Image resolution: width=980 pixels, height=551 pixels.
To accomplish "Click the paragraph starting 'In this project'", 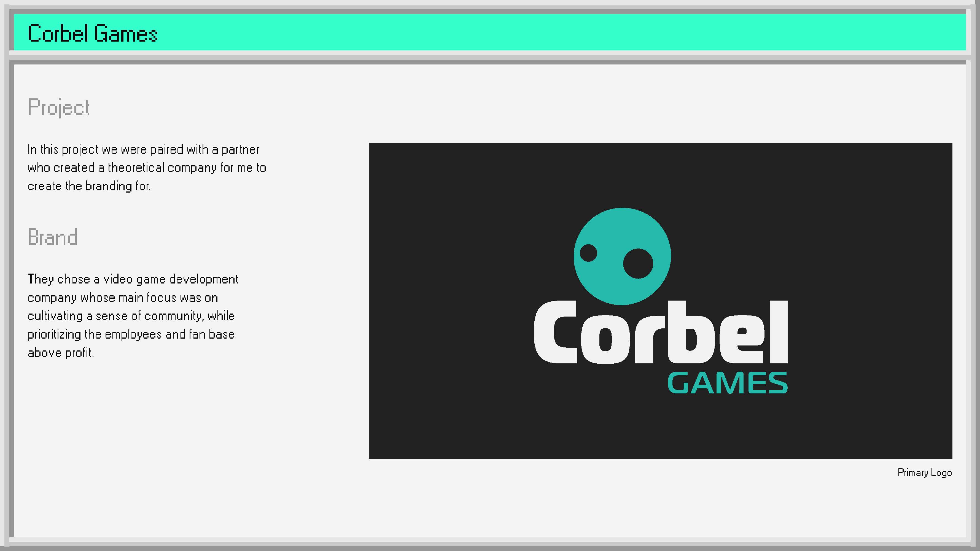I will tap(146, 168).
